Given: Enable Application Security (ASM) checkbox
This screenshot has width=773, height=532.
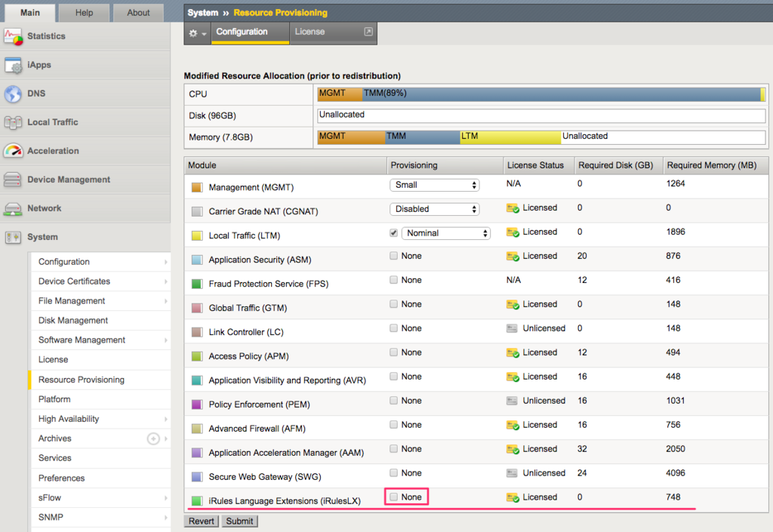Looking at the screenshot, I should (393, 256).
